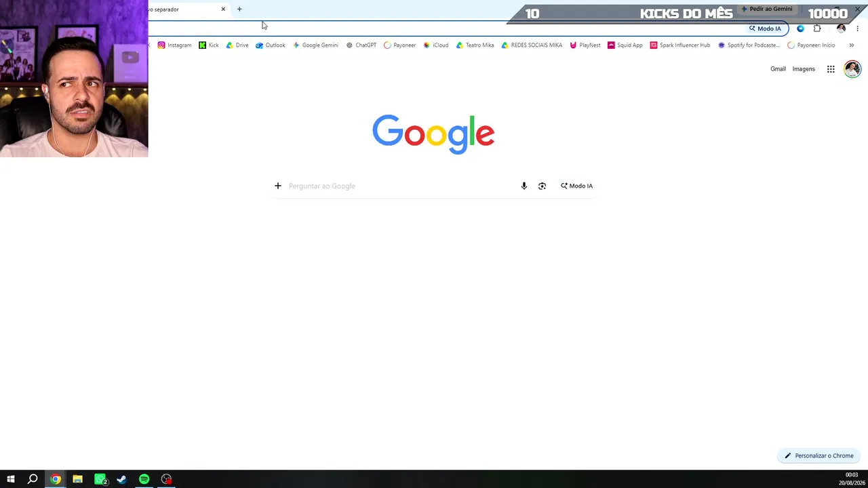Screen dimensions: 868x488
Task: Open the iCloud bookmark
Action: click(435, 45)
